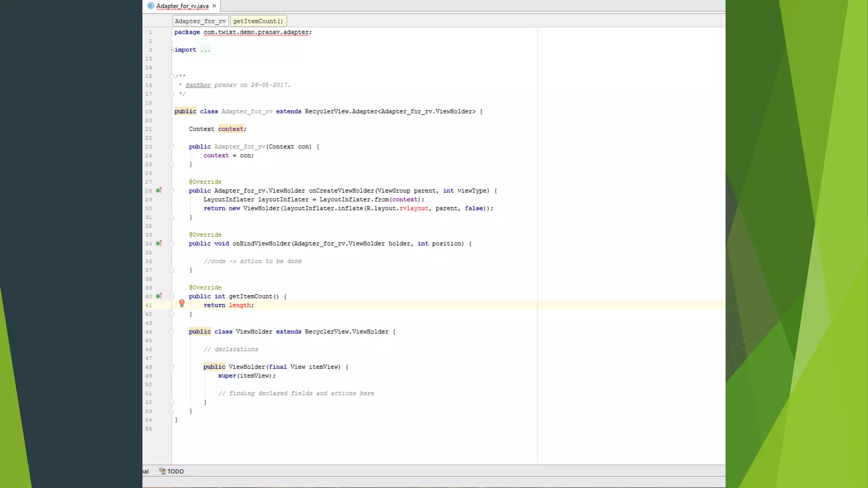This screenshot has height=488, width=868.
Task: Click the TODO tool window icon
Action: click(162, 471)
